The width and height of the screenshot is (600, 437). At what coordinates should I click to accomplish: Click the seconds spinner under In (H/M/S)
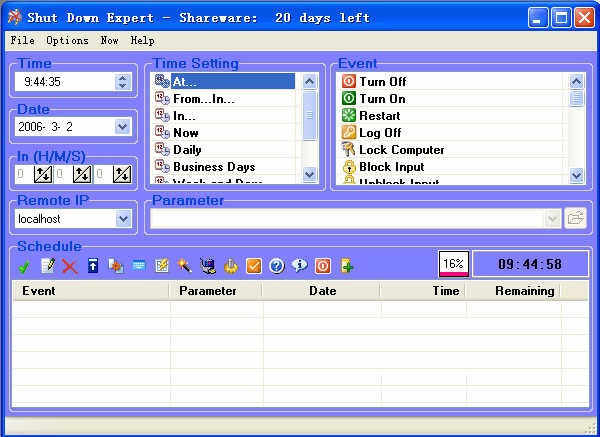(x=122, y=174)
